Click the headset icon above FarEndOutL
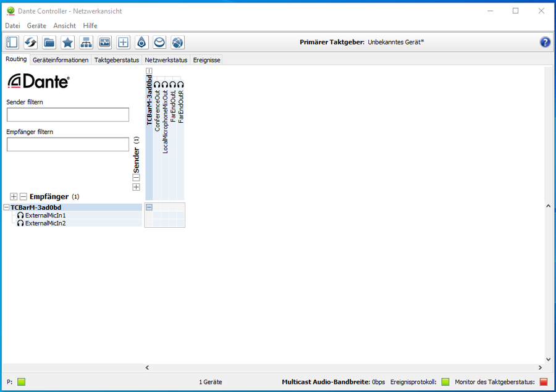Screen dimensions: 556x392 tap(173, 85)
